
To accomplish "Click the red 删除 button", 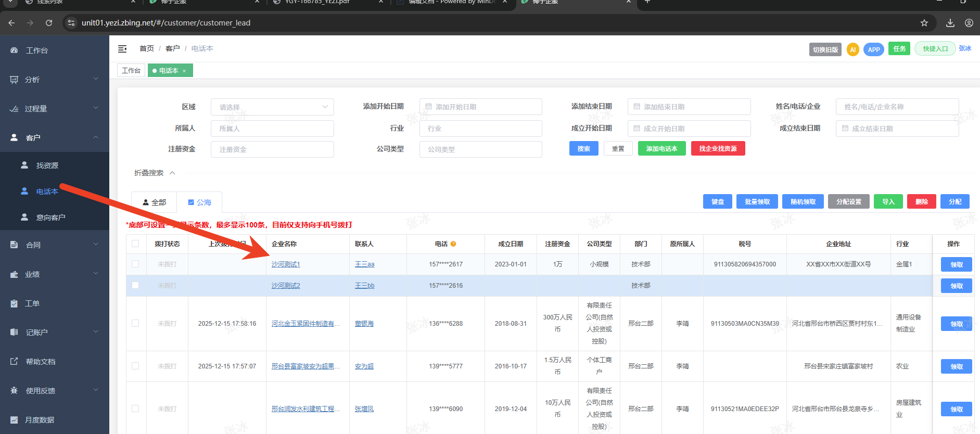I will pos(922,201).
